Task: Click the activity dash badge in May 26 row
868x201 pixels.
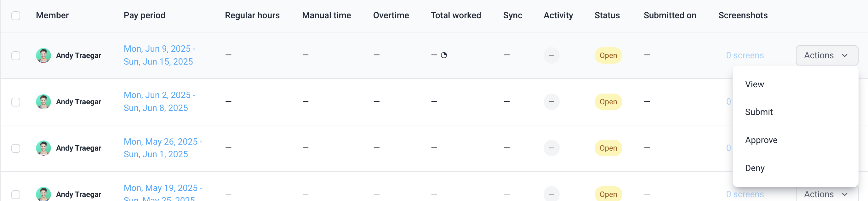Action: tap(551, 148)
